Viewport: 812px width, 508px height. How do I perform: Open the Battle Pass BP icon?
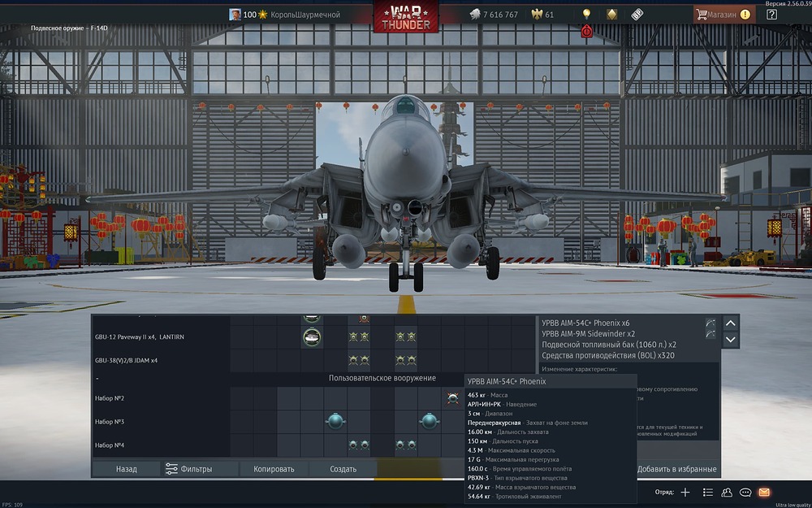637,15
